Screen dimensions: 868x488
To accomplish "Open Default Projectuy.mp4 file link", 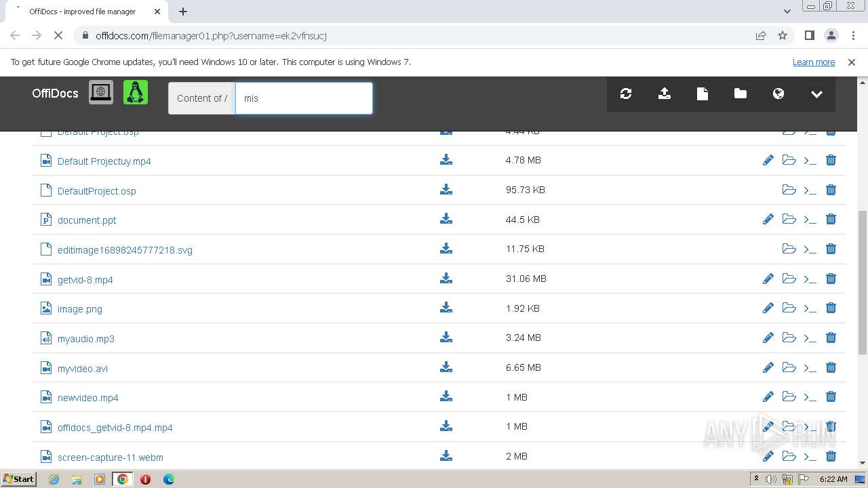I will [104, 161].
